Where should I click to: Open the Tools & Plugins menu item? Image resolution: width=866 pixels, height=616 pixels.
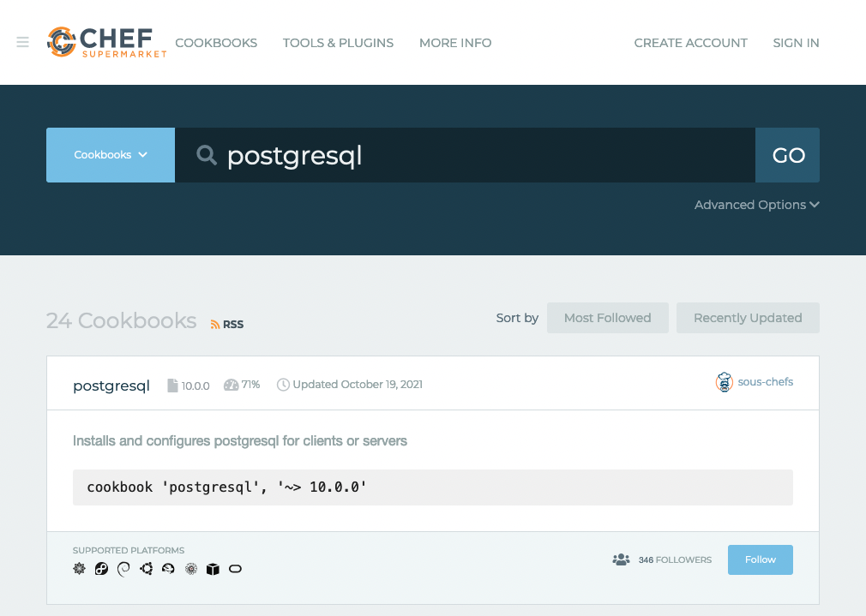pyautogui.click(x=338, y=43)
